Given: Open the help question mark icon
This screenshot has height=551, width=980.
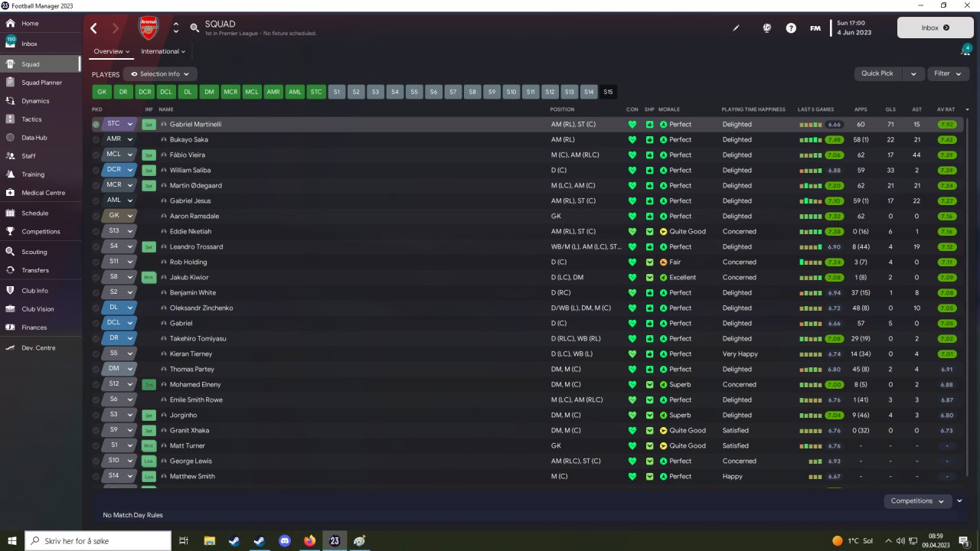Looking at the screenshot, I should click(x=791, y=28).
